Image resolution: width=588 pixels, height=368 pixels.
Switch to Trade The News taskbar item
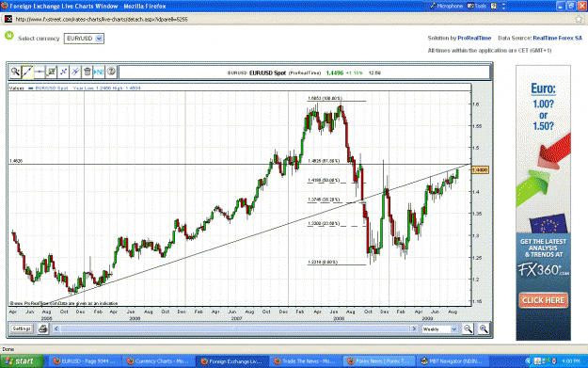(x=306, y=361)
